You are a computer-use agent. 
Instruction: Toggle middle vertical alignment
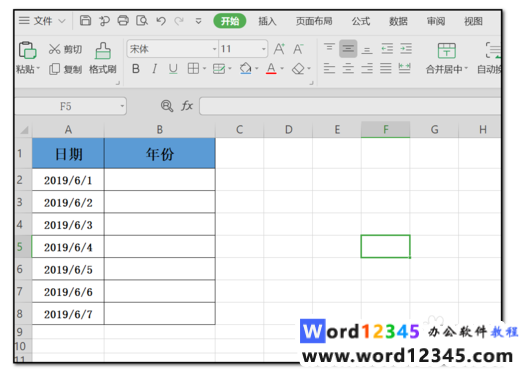pos(348,49)
